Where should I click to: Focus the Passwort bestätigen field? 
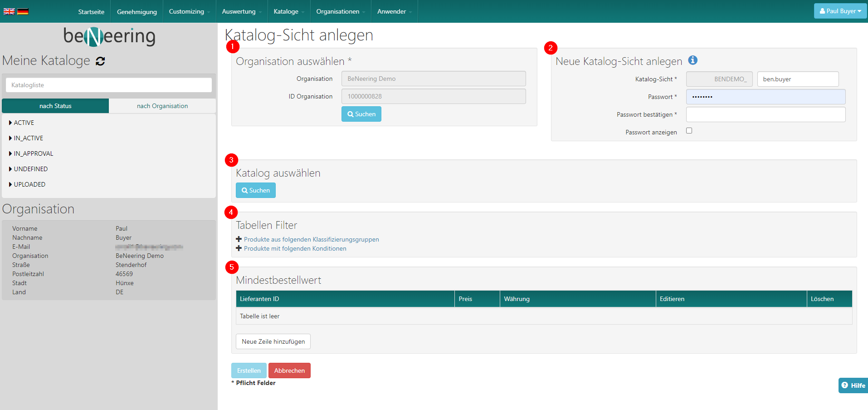(x=765, y=114)
